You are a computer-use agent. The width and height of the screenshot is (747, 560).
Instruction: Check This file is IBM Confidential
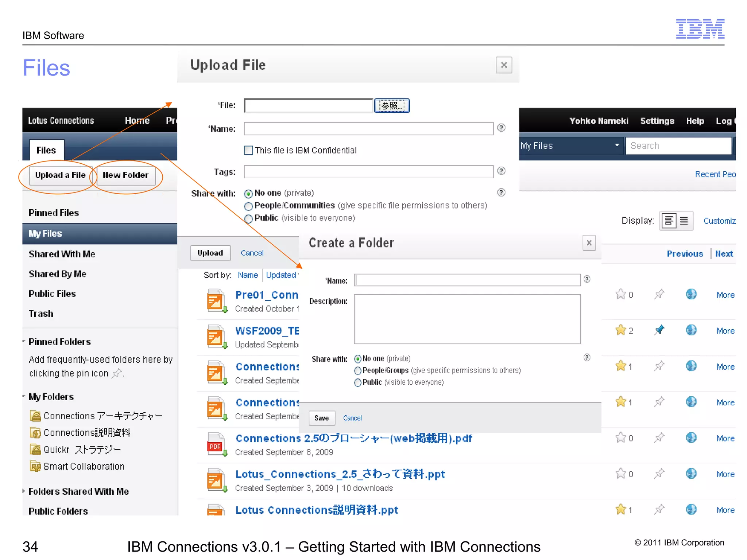[248, 150]
